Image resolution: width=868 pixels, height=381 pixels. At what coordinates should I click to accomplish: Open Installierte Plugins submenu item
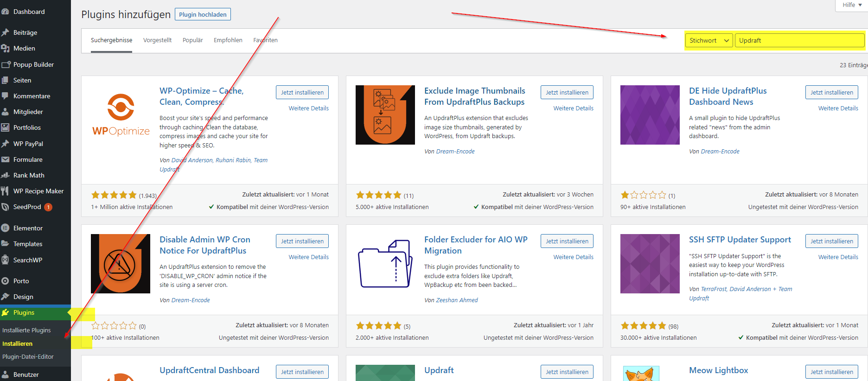(26, 330)
